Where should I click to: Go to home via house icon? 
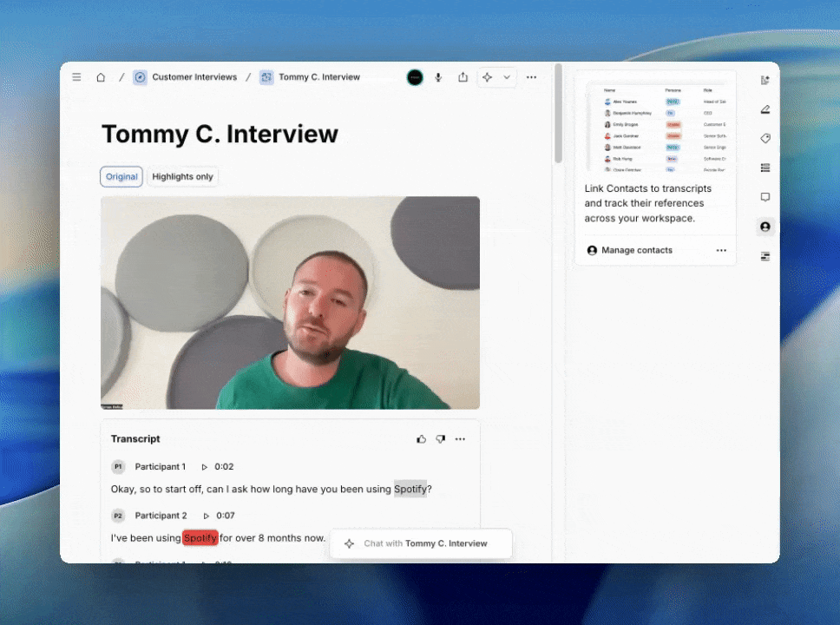[x=101, y=77]
